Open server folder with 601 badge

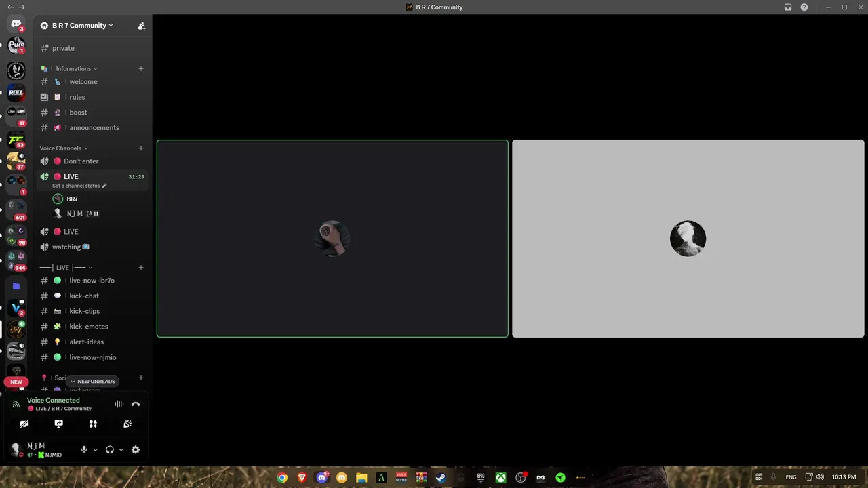tap(16, 209)
